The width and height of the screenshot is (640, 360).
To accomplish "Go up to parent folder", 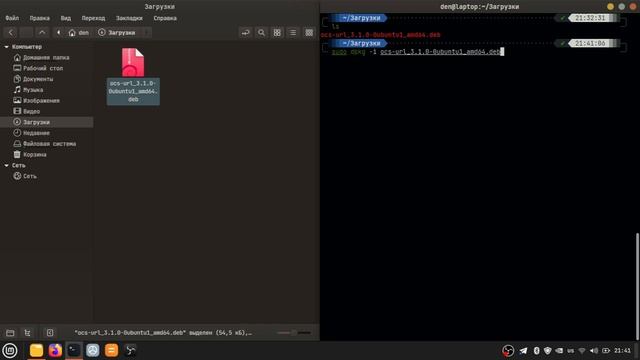I will click(x=42, y=33).
